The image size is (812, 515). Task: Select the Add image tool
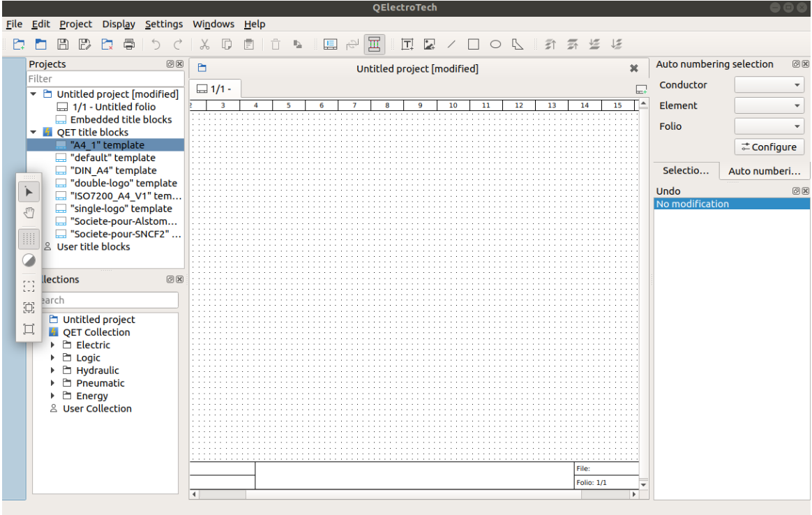pos(429,44)
